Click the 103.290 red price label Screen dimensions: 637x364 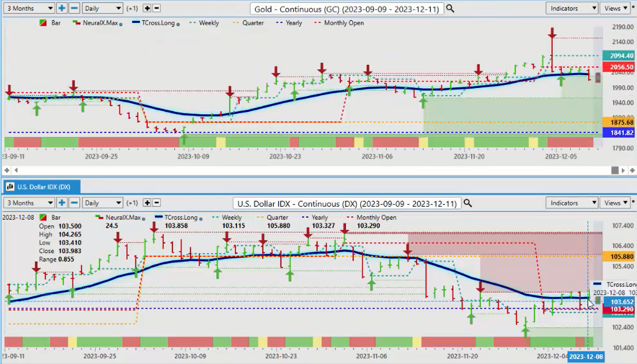tap(618, 309)
